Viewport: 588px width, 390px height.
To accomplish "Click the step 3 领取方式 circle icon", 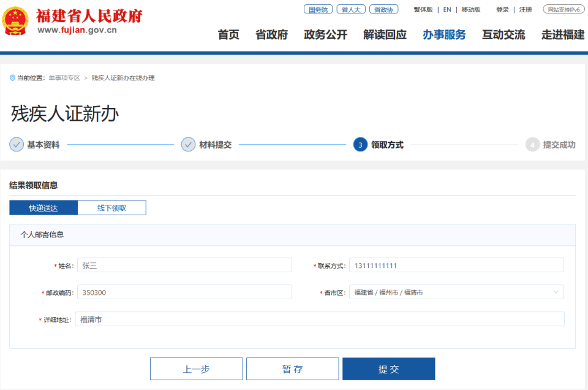I will [x=360, y=145].
